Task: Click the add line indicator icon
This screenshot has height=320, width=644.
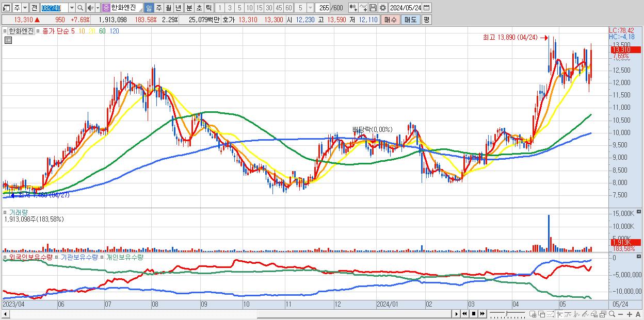Action: tap(363, 8)
